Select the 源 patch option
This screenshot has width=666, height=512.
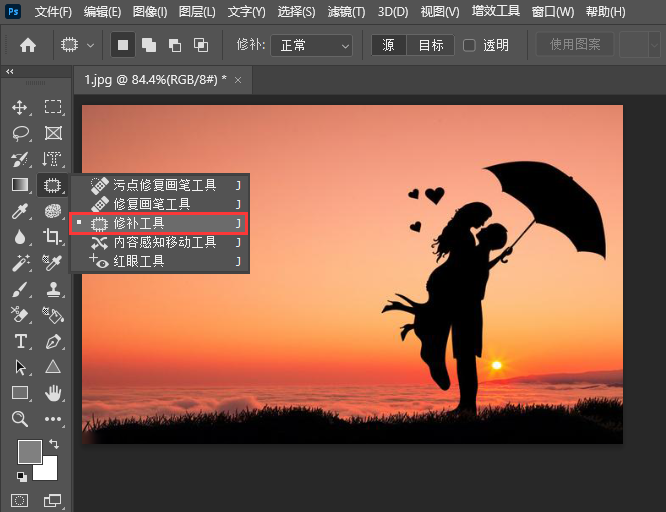[389, 45]
